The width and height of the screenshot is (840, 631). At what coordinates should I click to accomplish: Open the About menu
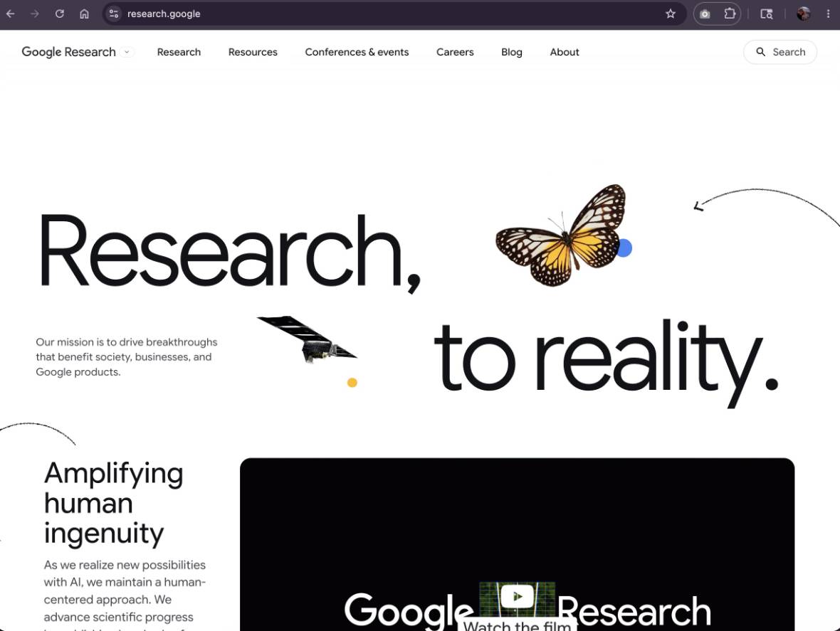(x=564, y=52)
